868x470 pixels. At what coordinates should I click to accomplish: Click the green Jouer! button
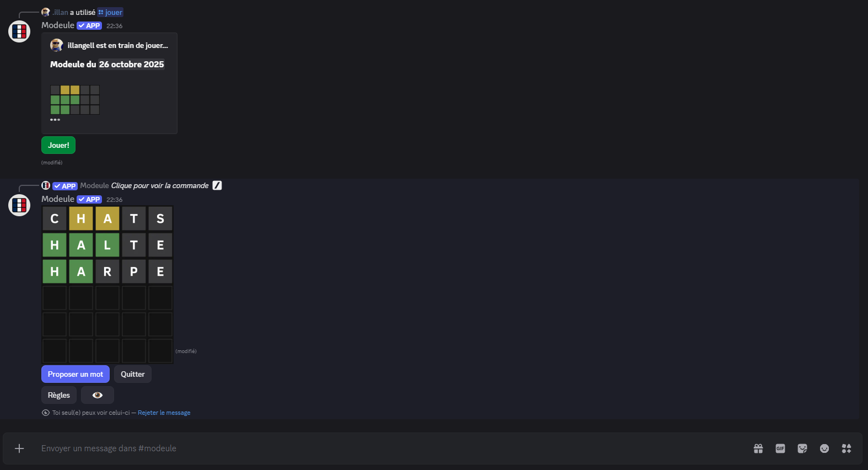58,145
